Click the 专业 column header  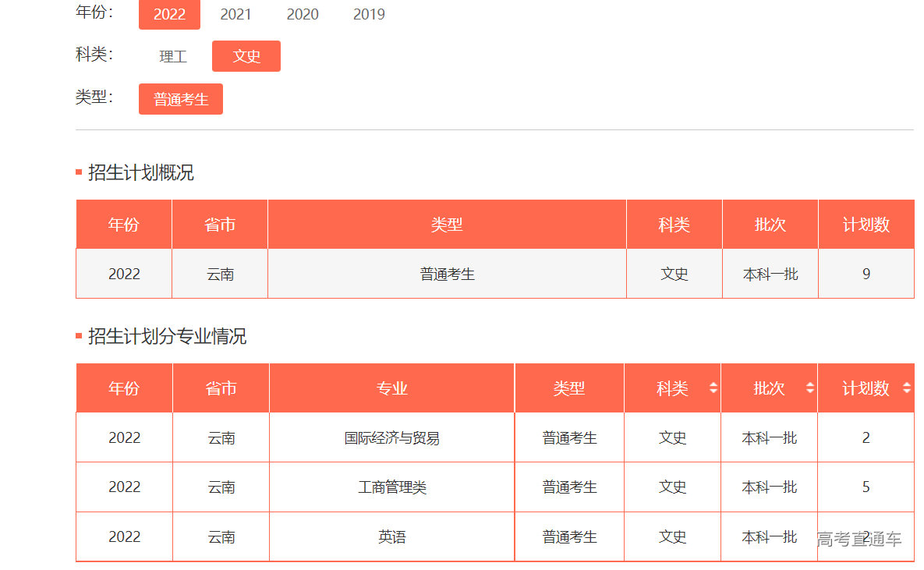(x=391, y=388)
